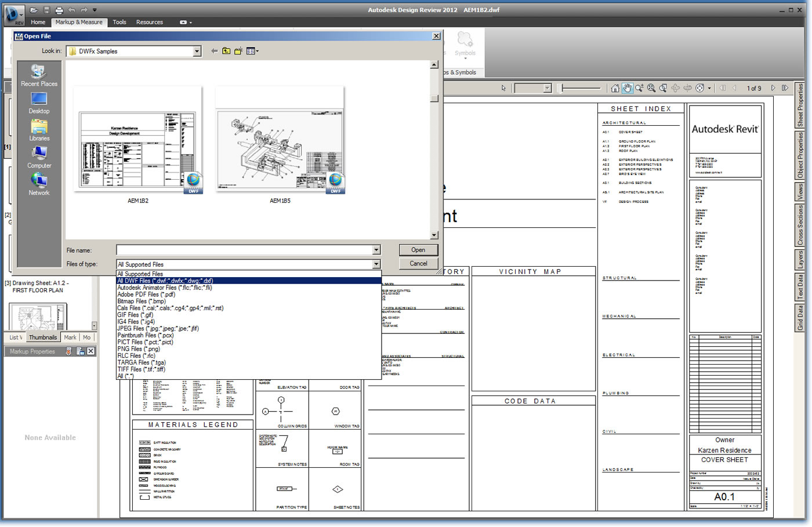The height and width of the screenshot is (527, 812).
Task: Open the Steering Wheels navigation tool
Action: [700, 88]
